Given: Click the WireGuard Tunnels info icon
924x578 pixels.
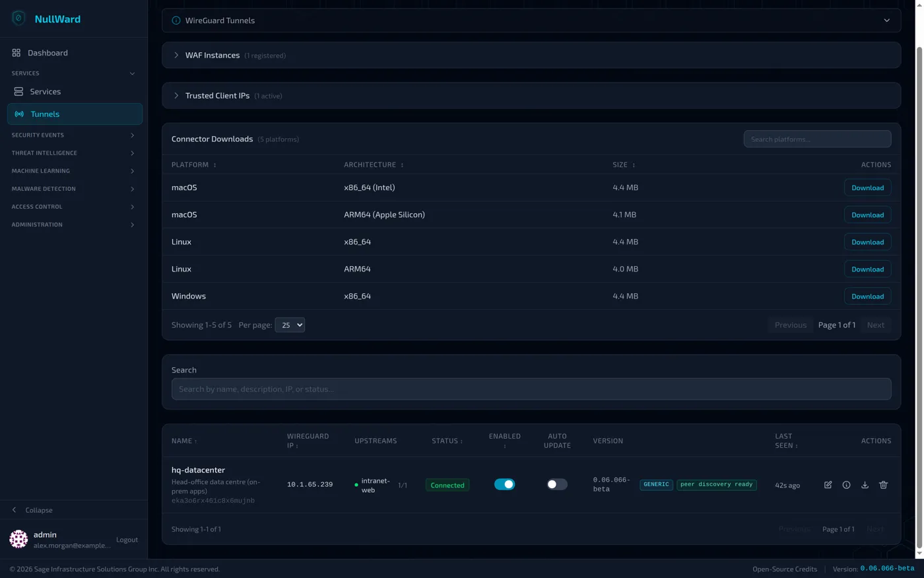Looking at the screenshot, I should [176, 20].
